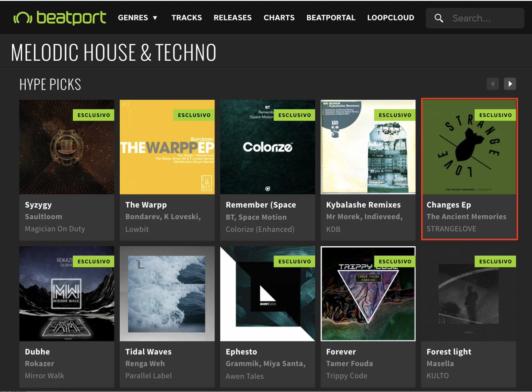This screenshot has width=532, height=392.
Task: Expand the Genres dropdown menu
Action: (x=138, y=18)
